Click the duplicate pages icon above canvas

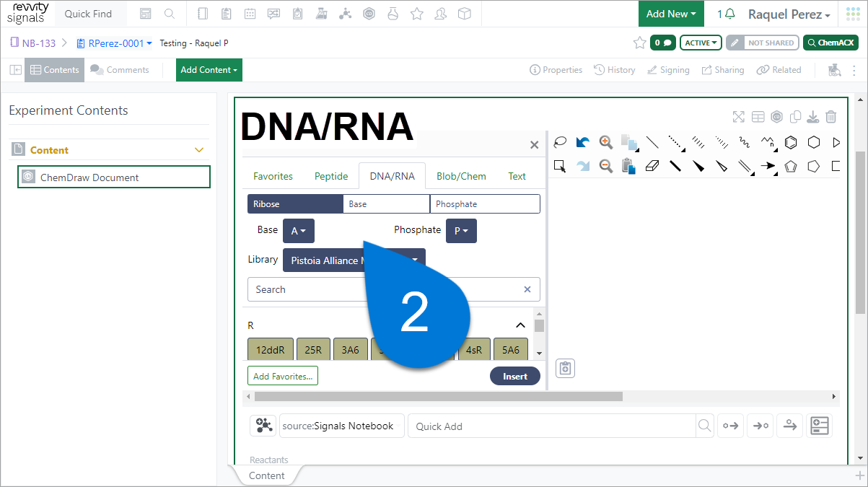pyautogui.click(x=795, y=117)
